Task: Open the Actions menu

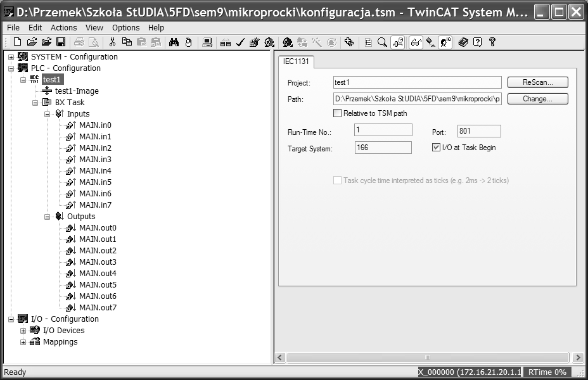Action: coord(64,28)
